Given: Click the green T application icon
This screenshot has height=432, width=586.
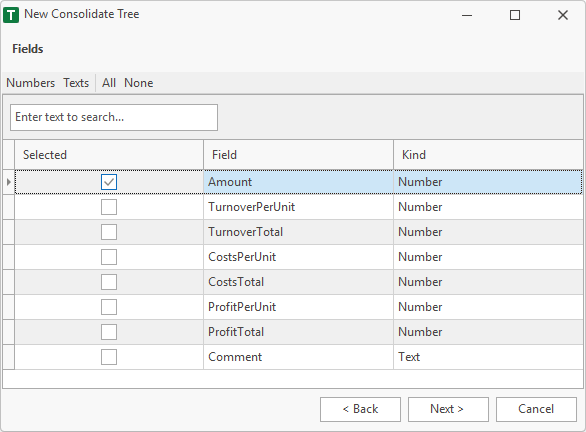Looking at the screenshot, I should (x=11, y=15).
